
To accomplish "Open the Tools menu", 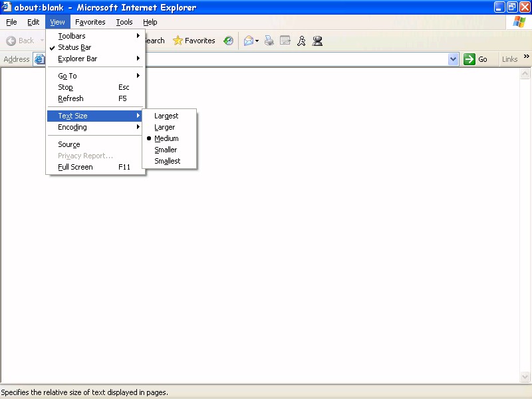I will tap(124, 22).
